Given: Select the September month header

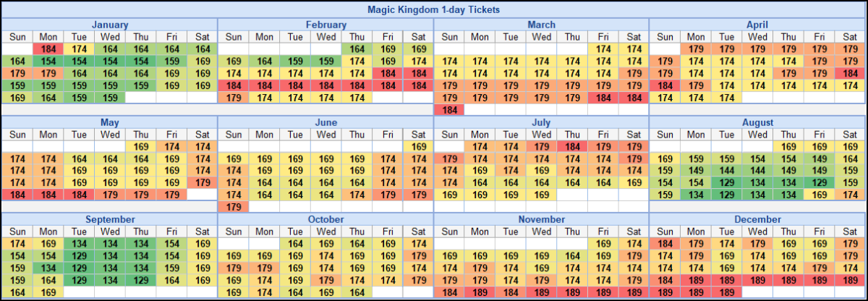Looking at the screenshot, I should click(110, 219).
